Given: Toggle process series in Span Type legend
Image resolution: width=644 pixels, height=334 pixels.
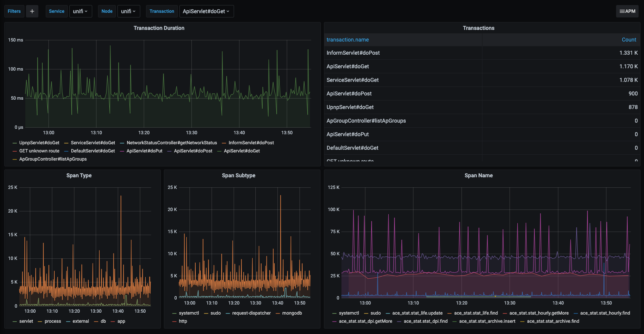Looking at the screenshot, I should pos(53,321).
